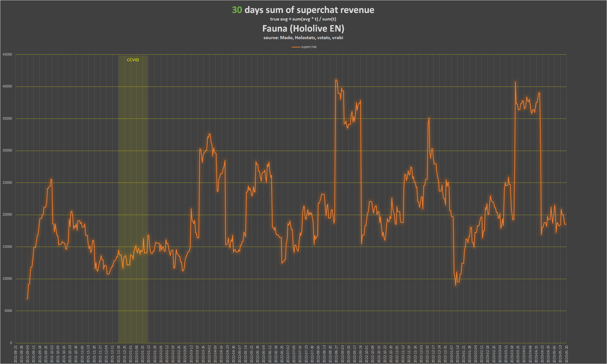Click the 40000 y-axis label

tap(7, 87)
